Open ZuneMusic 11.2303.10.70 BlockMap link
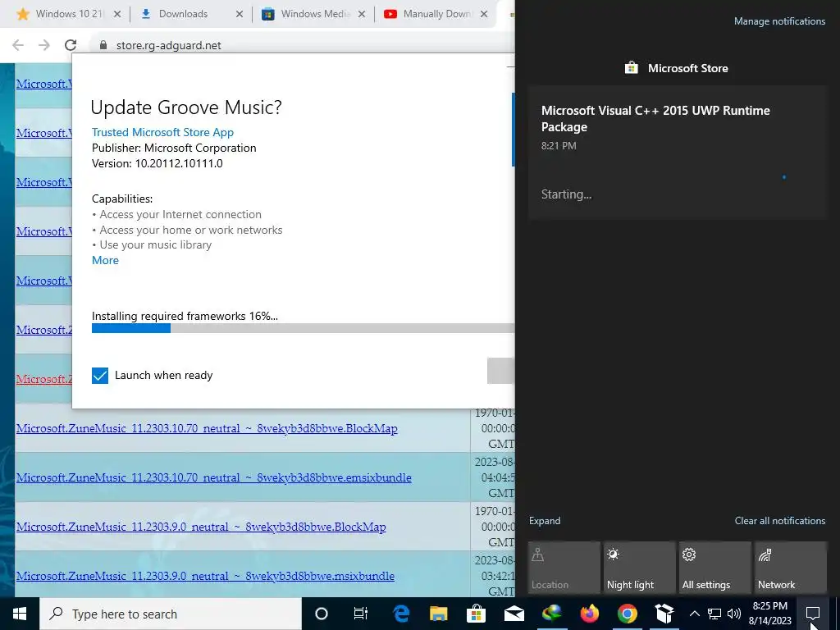Viewport: 840px width, 630px height. pyautogui.click(x=207, y=428)
